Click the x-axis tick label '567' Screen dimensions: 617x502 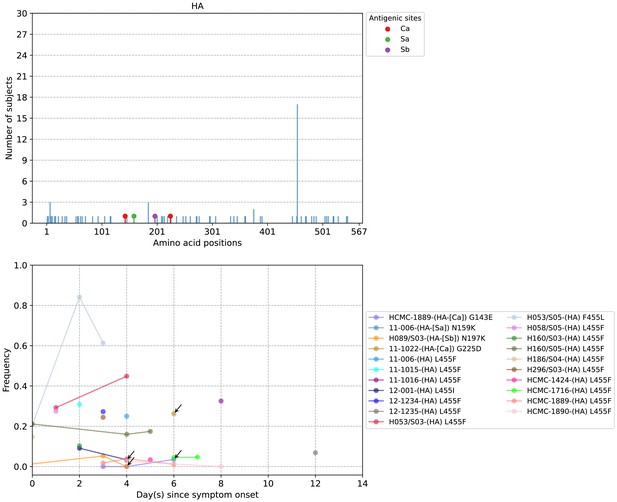coord(359,232)
